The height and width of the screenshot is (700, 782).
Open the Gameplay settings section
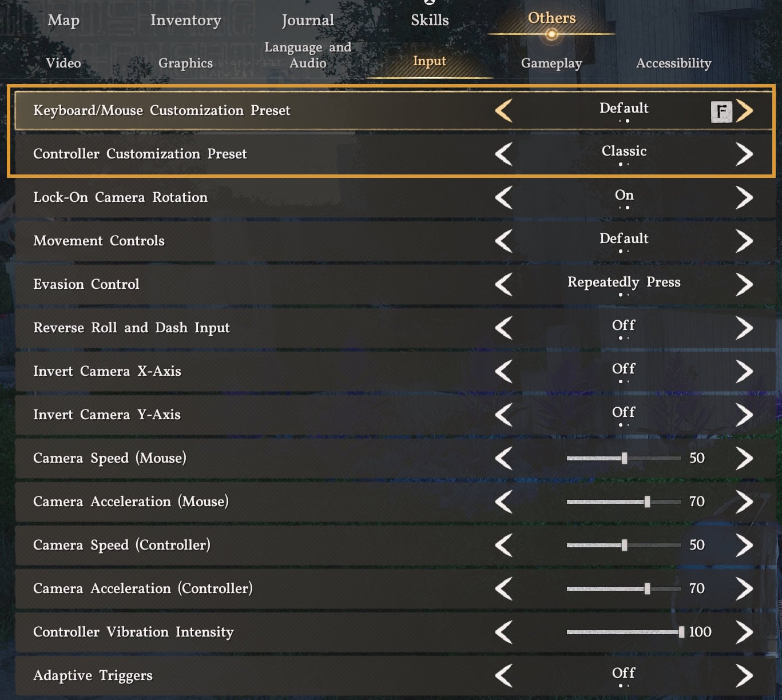tap(551, 63)
